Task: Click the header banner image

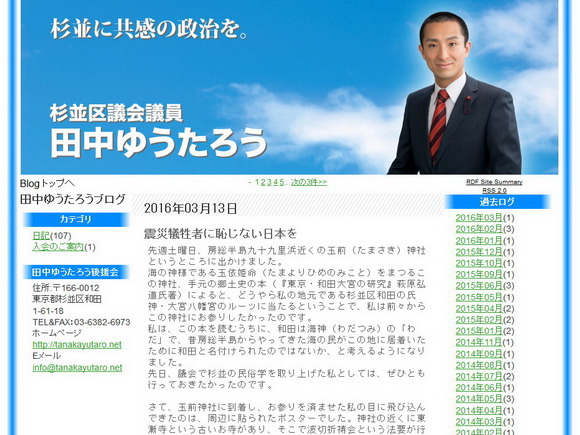Action: [289, 87]
